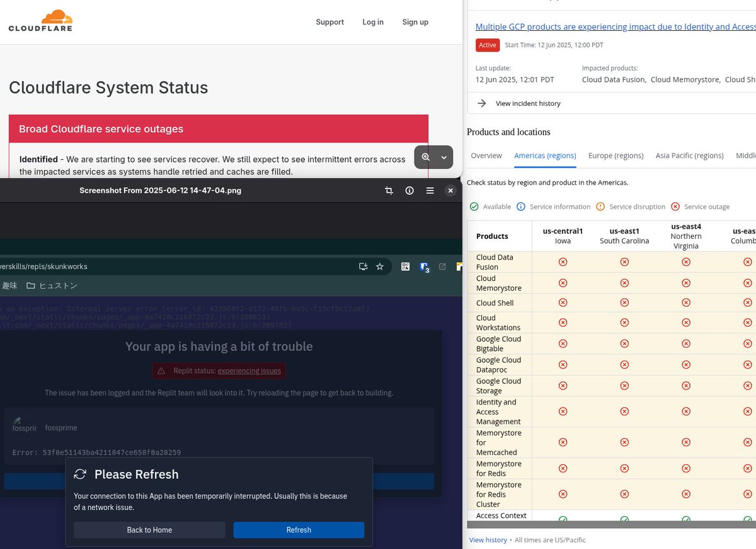Open the Europe (regions) tab
This screenshot has height=549, width=756.
[x=616, y=156]
